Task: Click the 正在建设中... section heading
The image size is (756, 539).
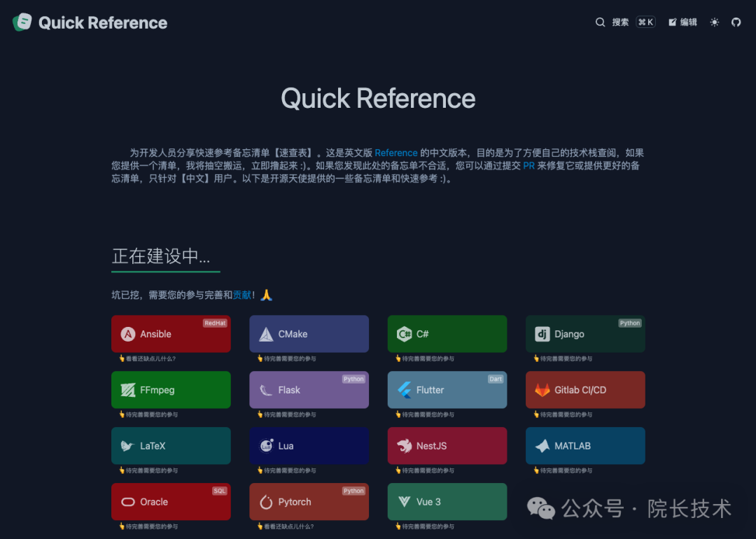Action: [x=161, y=256]
